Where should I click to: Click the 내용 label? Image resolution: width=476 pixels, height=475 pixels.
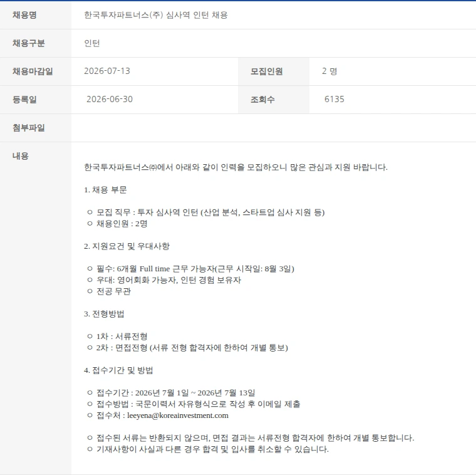pos(20,156)
